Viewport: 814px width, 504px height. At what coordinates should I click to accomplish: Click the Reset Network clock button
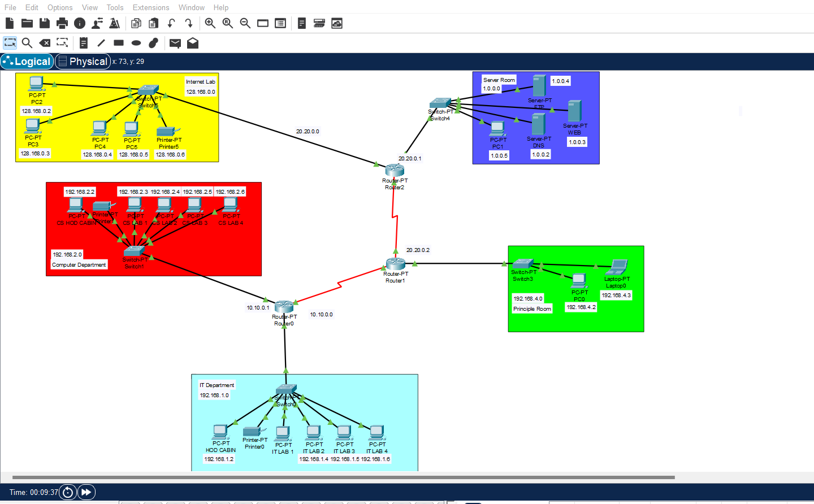68,492
